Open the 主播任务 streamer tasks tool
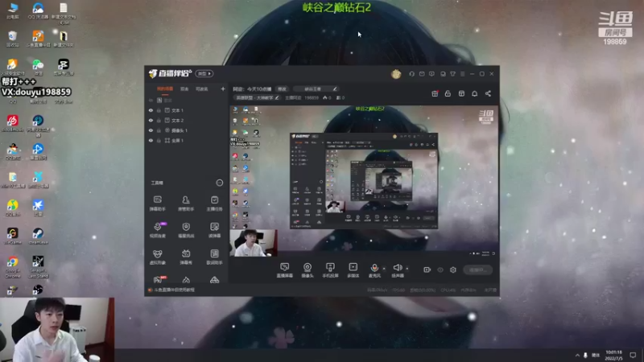This screenshot has width=644, height=362. 214,203
